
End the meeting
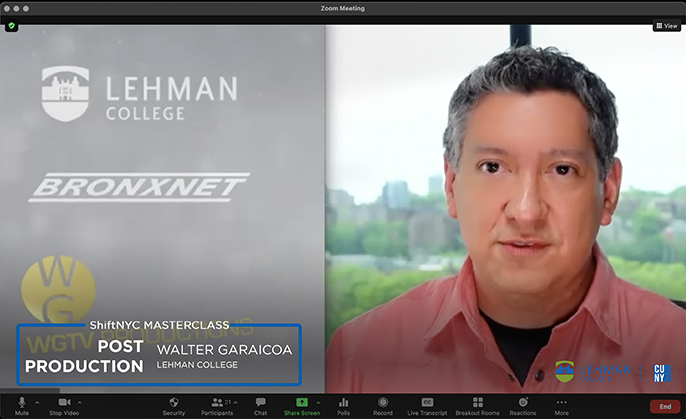(665, 406)
